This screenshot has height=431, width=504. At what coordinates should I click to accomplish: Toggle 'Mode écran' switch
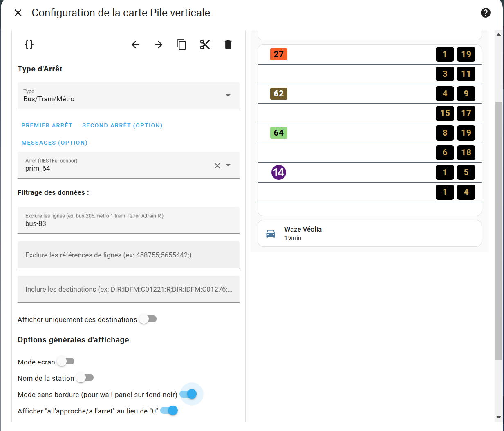[66, 362]
